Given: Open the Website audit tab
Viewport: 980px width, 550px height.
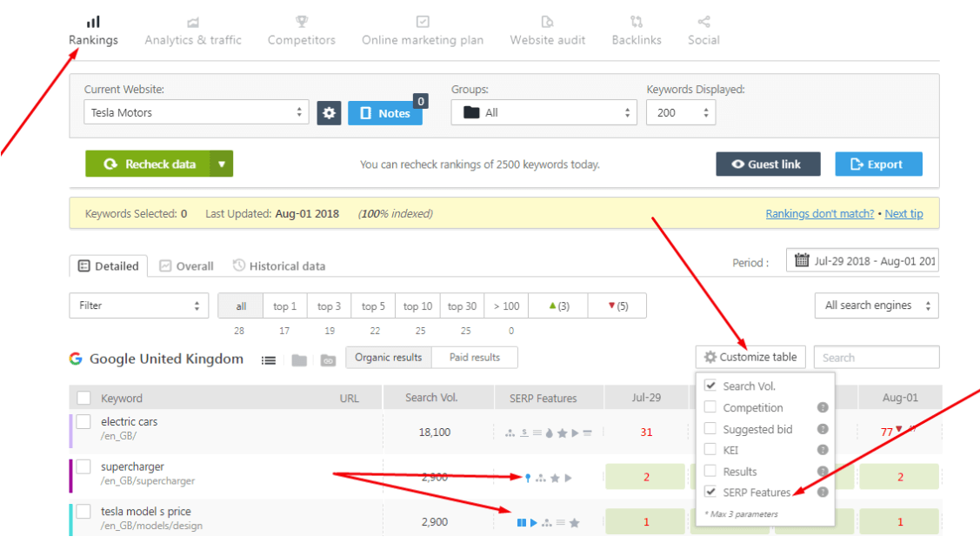Looking at the screenshot, I should (548, 31).
